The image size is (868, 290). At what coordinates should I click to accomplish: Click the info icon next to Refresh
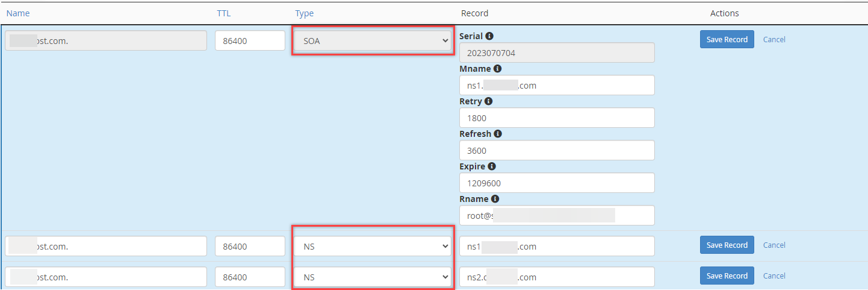coord(498,134)
